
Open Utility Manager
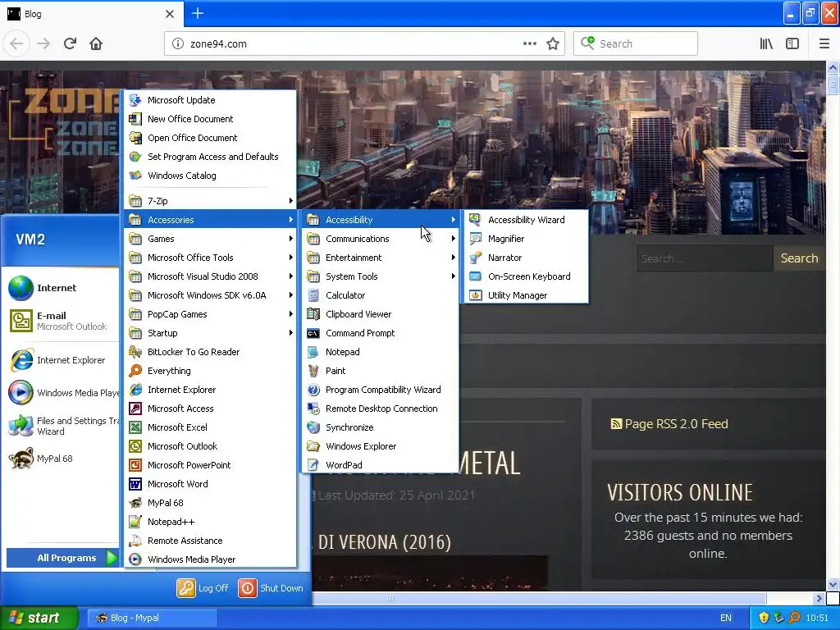click(527, 295)
